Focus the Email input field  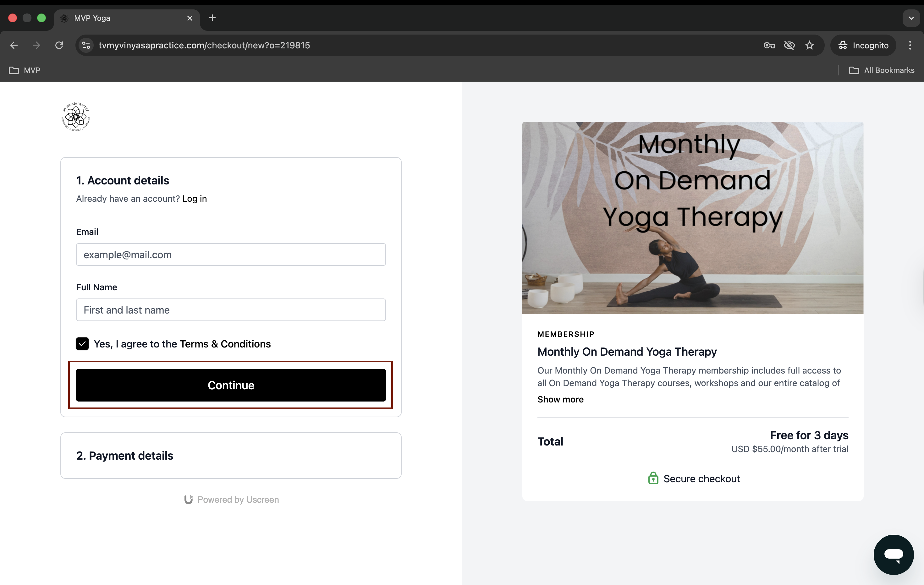231,254
